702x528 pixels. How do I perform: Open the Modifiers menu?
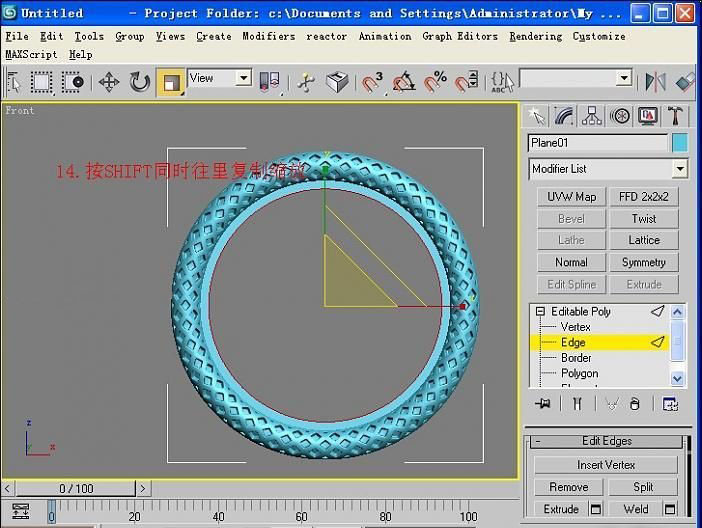point(268,36)
